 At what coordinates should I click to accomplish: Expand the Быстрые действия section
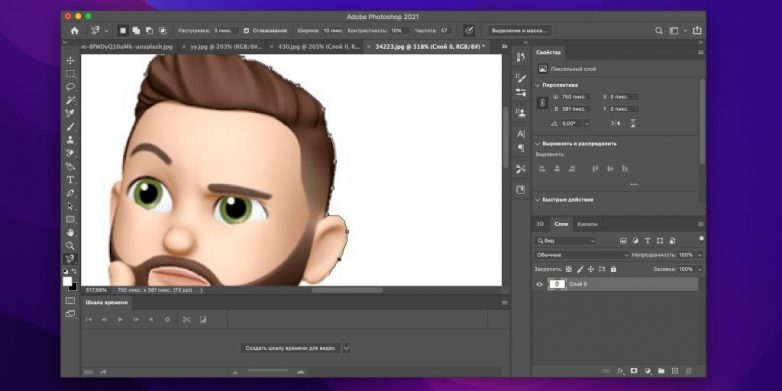pyautogui.click(x=537, y=199)
